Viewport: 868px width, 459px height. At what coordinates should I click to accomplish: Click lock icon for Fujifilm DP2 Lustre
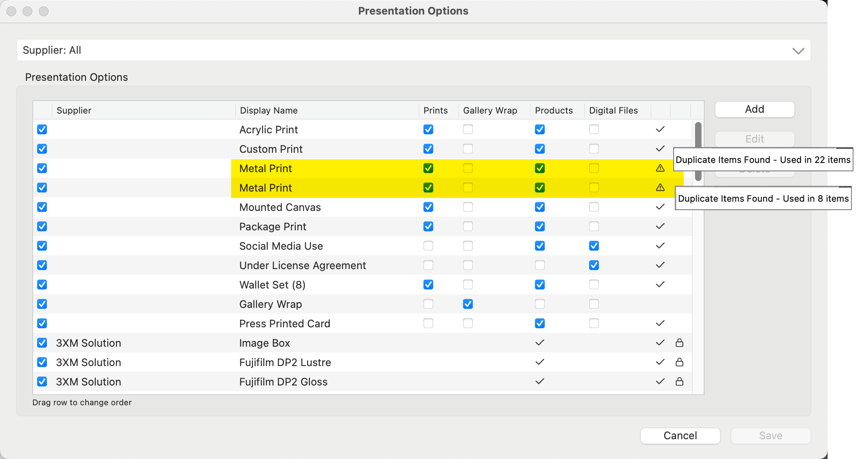click(679, 362)
